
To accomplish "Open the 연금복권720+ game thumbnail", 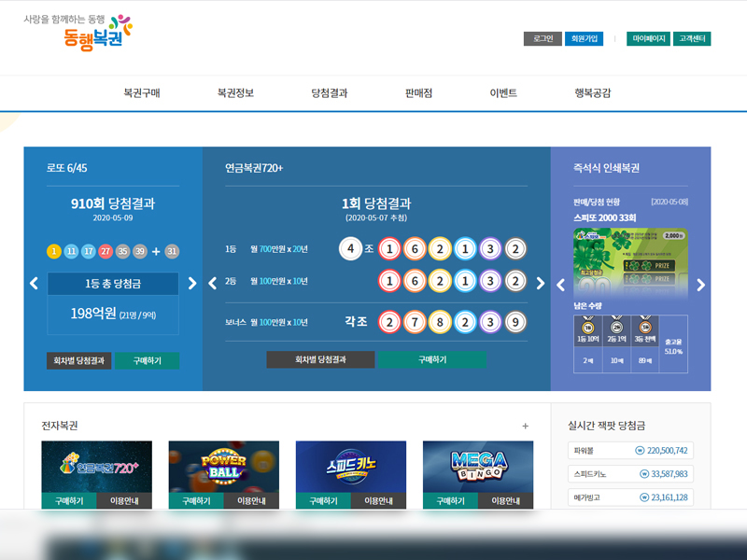I will point(97,467).
